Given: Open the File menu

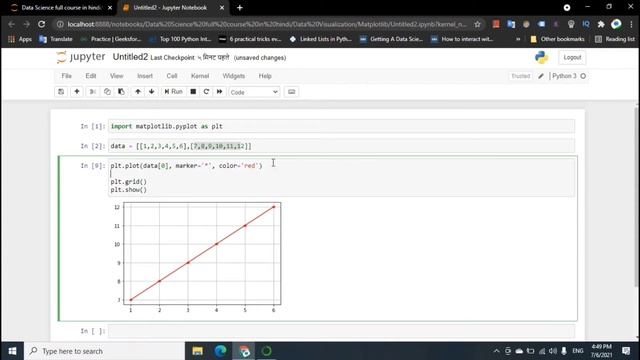Looking at the screenshot, I should point(67,76).
